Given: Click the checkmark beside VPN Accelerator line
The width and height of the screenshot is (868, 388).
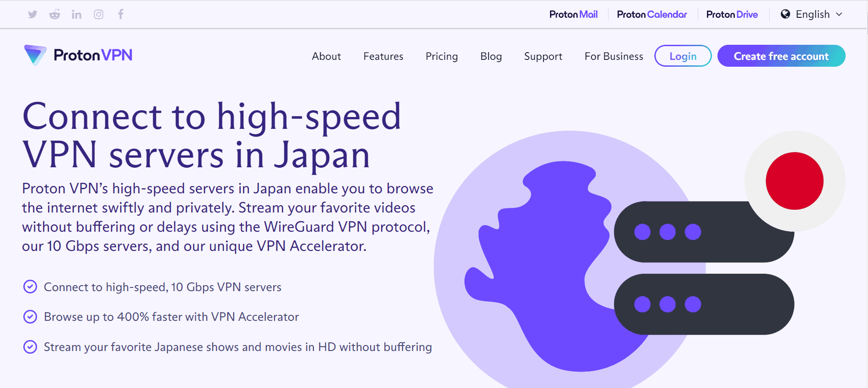Looking at the screenshot, I should click(30, 317).
